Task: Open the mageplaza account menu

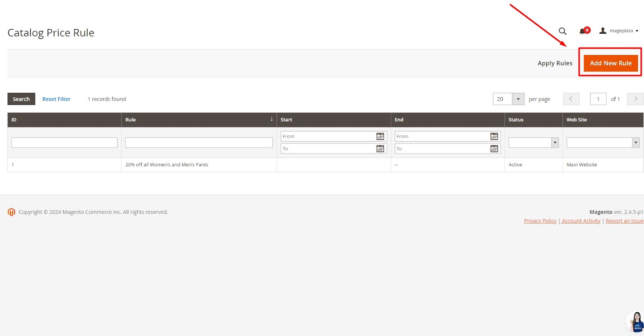Action: point(619,31)
